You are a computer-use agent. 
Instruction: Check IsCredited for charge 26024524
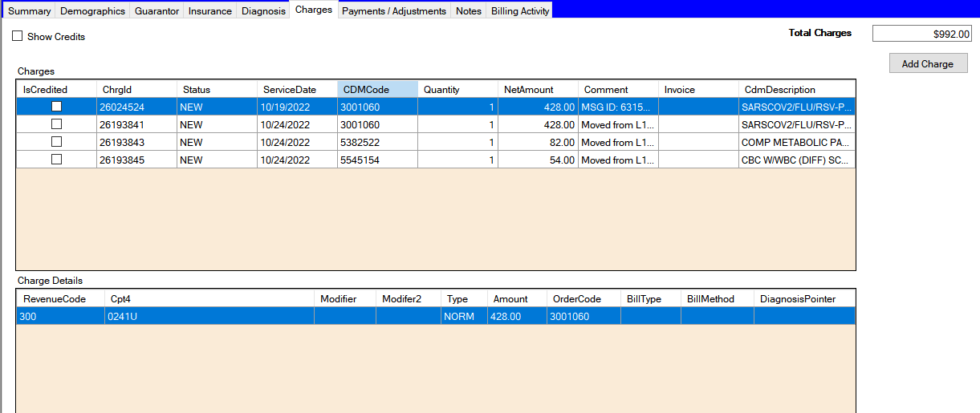click(56, 107)
